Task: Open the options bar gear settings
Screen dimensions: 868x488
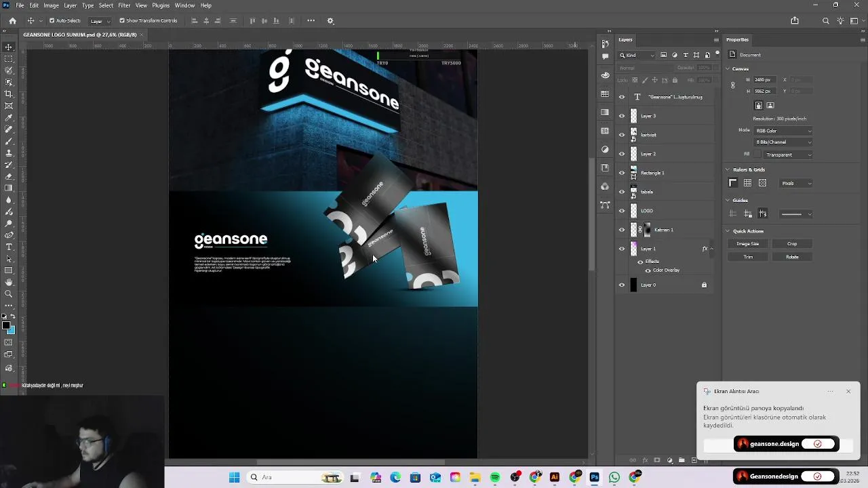Action: pyautogui.click(x=331, y=20)
